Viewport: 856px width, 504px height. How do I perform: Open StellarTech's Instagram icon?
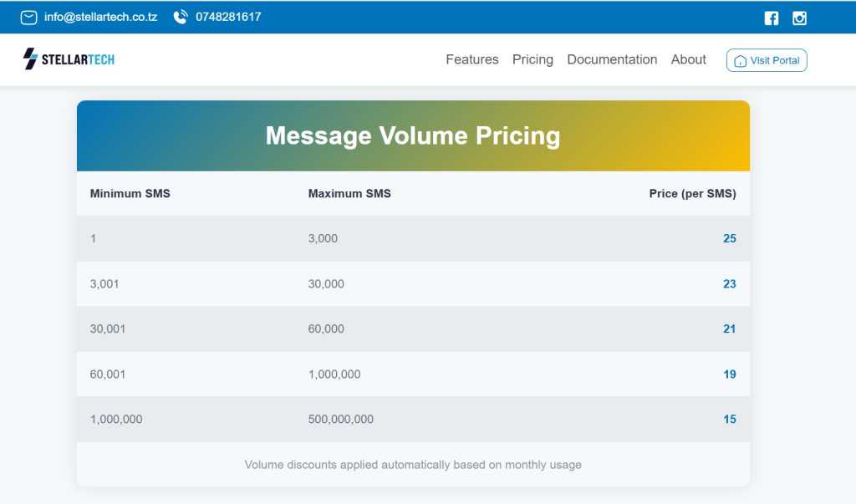click(799, 17)
